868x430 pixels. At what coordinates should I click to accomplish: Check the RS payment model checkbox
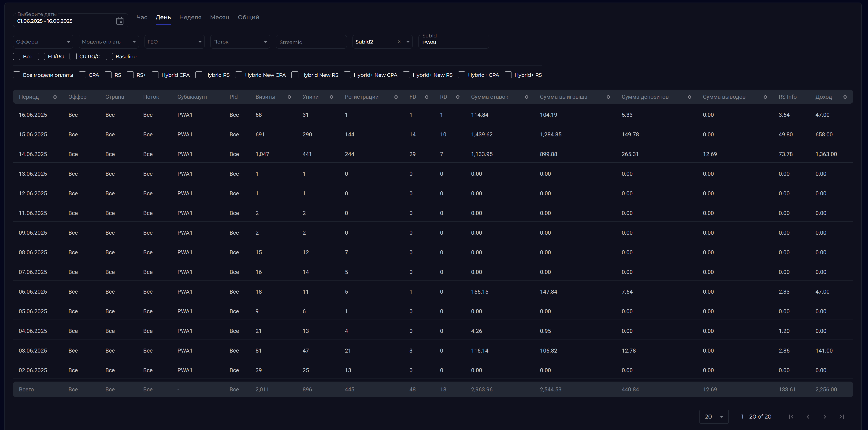108,75
